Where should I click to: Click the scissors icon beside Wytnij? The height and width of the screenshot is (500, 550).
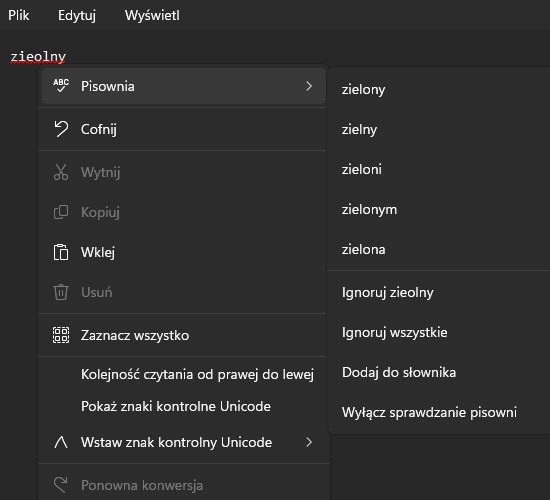[x=61, y=172]
